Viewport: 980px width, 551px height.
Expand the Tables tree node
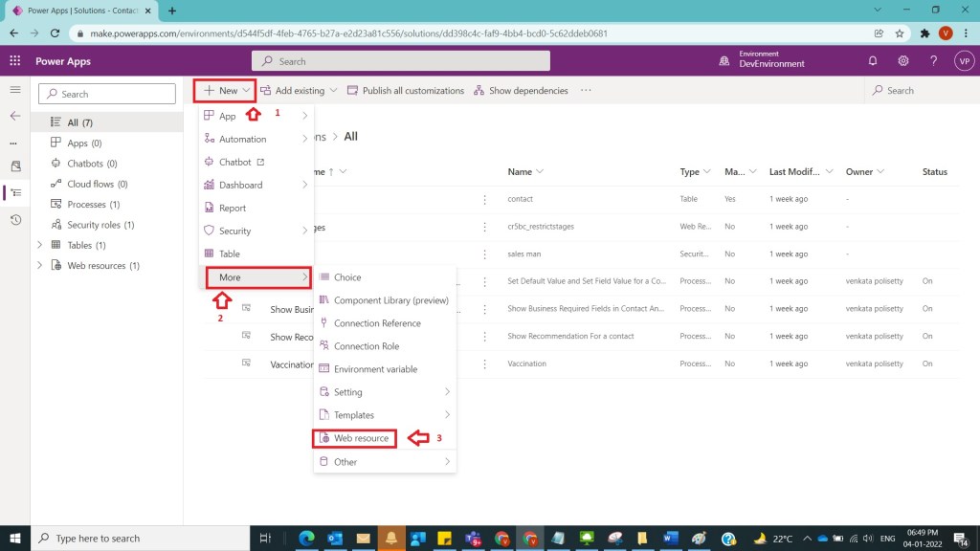coord(39,245)
